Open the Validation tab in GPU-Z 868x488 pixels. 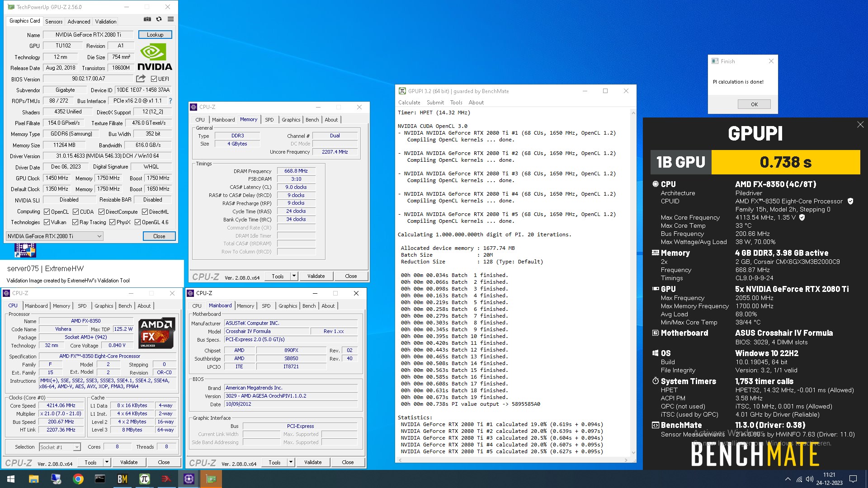(x=106, y=21)
